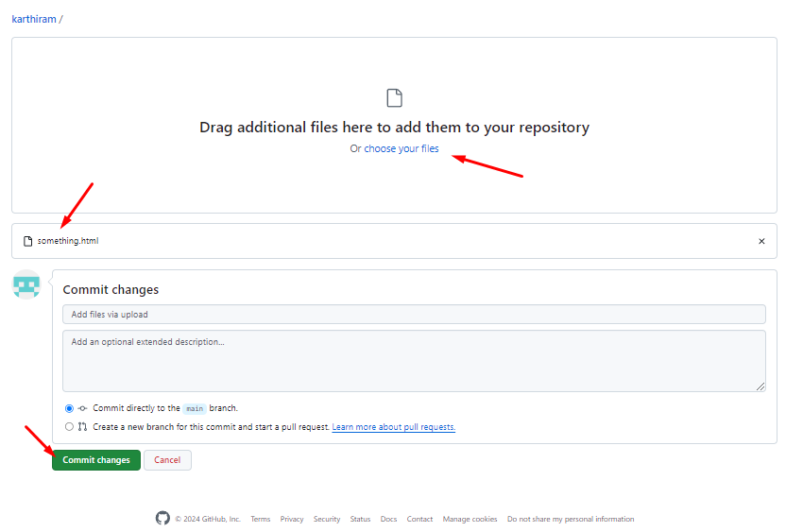Click the GitHub logo in footer

tap(162, 519)
